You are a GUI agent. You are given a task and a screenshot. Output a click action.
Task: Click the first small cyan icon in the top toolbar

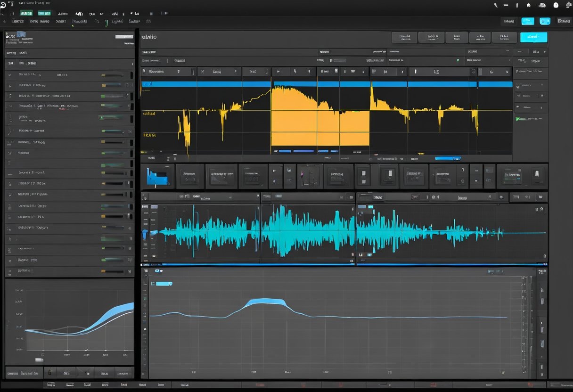point(528,21)
